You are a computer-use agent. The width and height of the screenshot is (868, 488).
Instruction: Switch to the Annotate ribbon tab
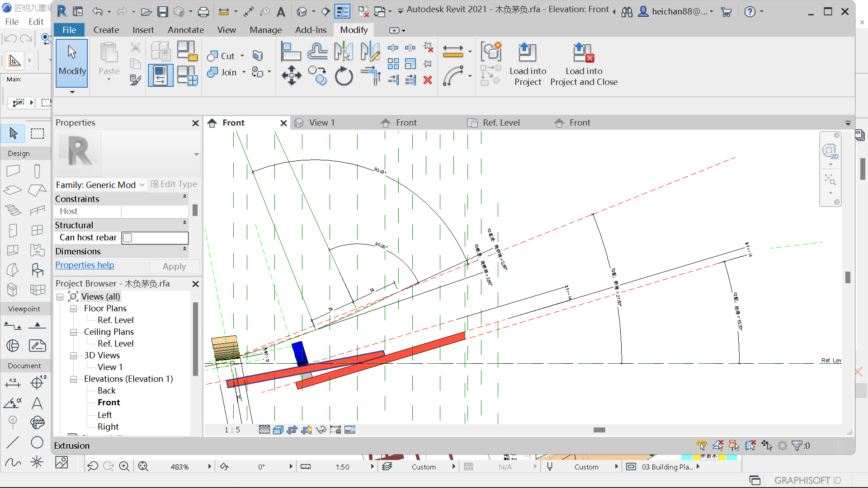(185, 30)
